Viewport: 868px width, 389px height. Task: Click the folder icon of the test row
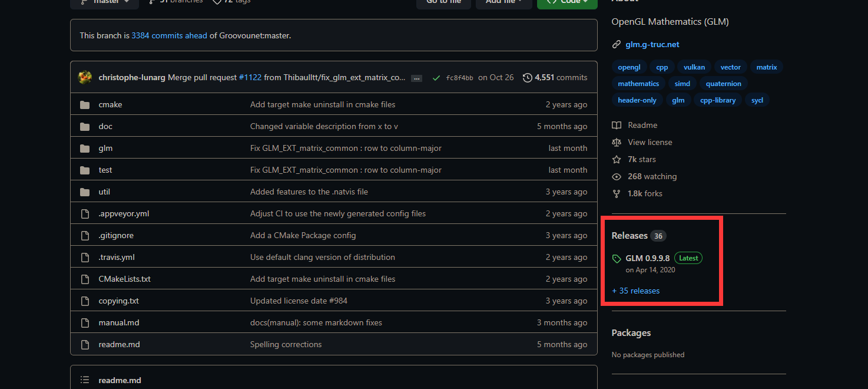point(85,170)
